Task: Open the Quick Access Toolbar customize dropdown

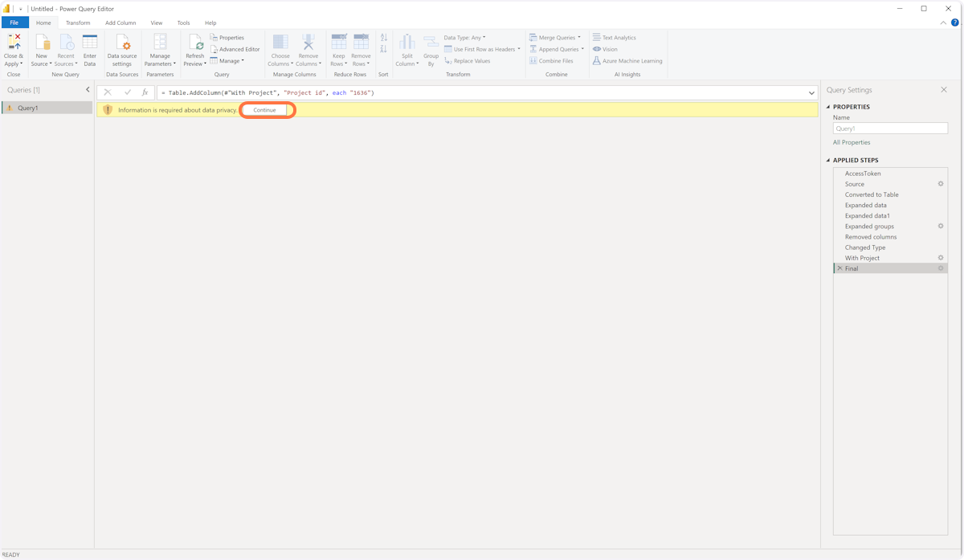Action: point(21,9)
